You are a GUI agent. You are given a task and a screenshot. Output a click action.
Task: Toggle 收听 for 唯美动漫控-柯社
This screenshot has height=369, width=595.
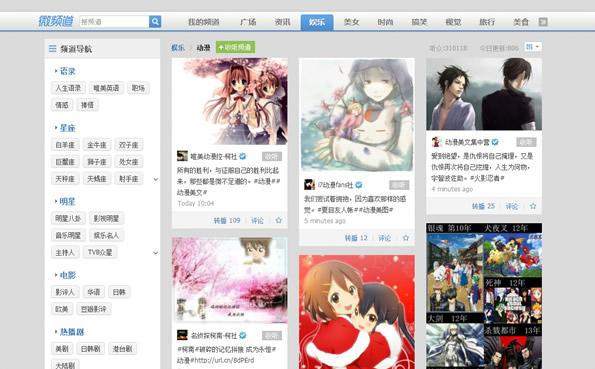(x=272, y=156)
